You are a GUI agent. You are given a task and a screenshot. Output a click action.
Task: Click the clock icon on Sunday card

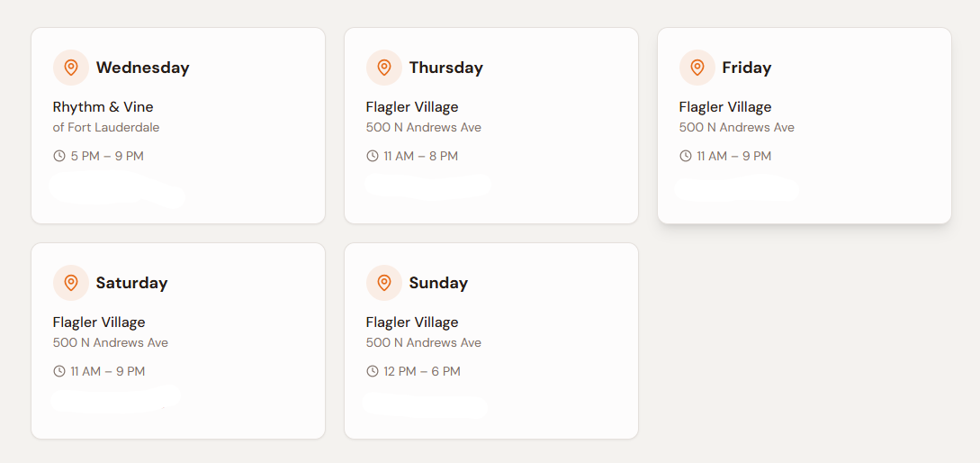point(373,371)
